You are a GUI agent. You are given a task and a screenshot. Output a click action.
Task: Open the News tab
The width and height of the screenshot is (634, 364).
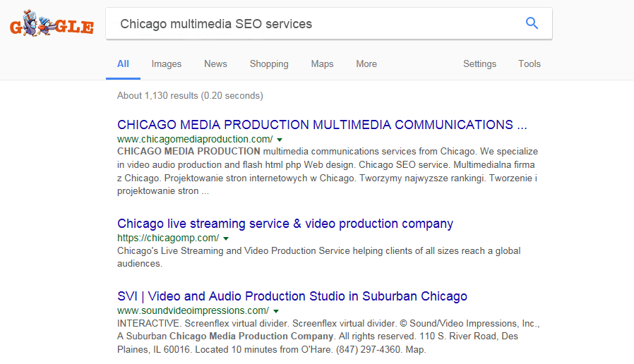(x=215, y=64)
